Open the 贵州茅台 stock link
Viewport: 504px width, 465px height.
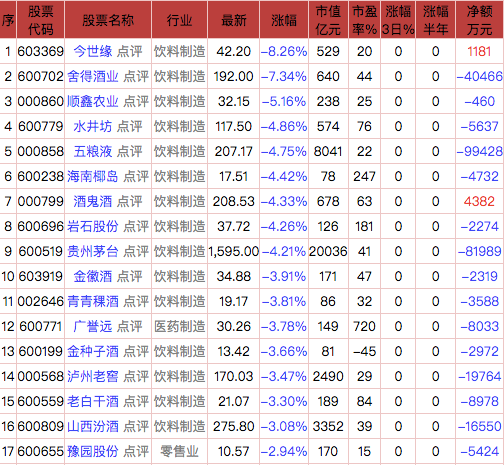point(93,251)
